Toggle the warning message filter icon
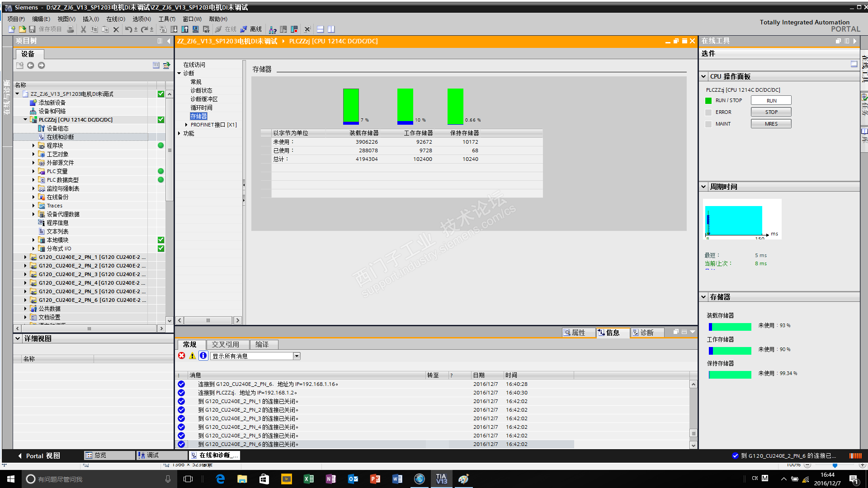Viewport: 868px width, 488px height. coord(193,356)
